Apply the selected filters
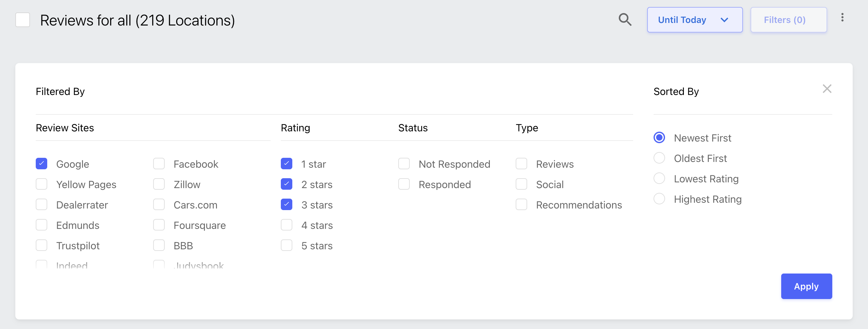This screenshot has height=329, width=868. coord(806,286)
